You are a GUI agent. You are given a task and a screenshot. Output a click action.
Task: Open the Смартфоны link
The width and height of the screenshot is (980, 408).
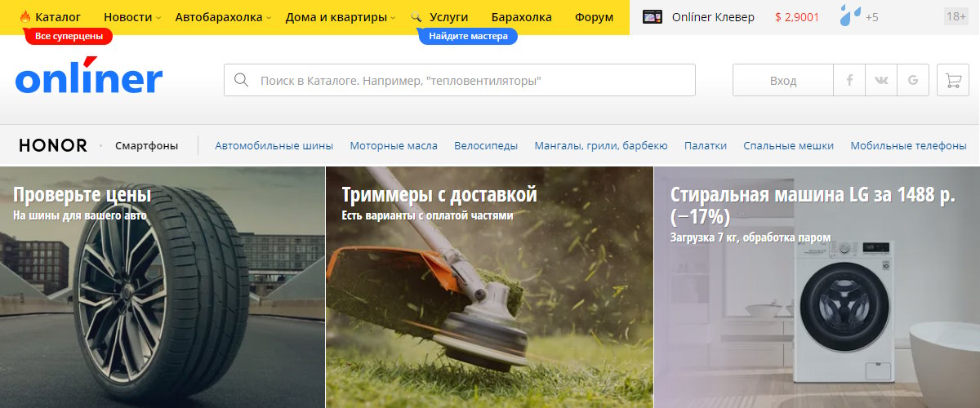[146, 146]
